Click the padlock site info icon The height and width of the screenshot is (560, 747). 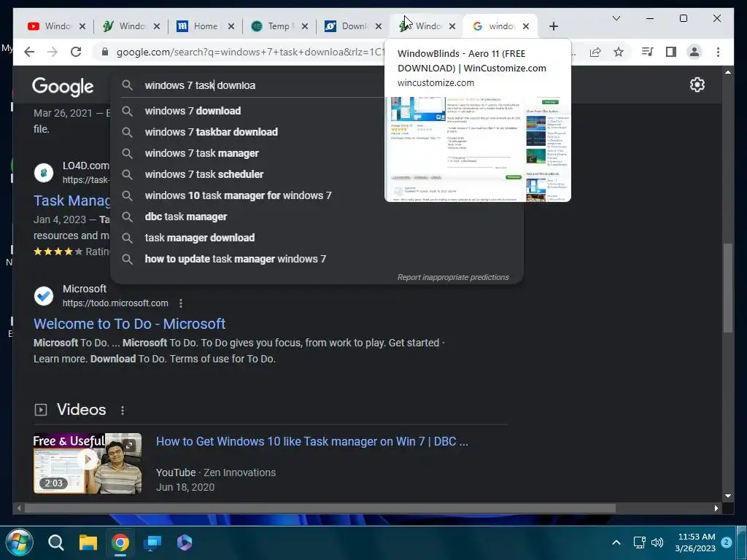click(x=105, y=52)
